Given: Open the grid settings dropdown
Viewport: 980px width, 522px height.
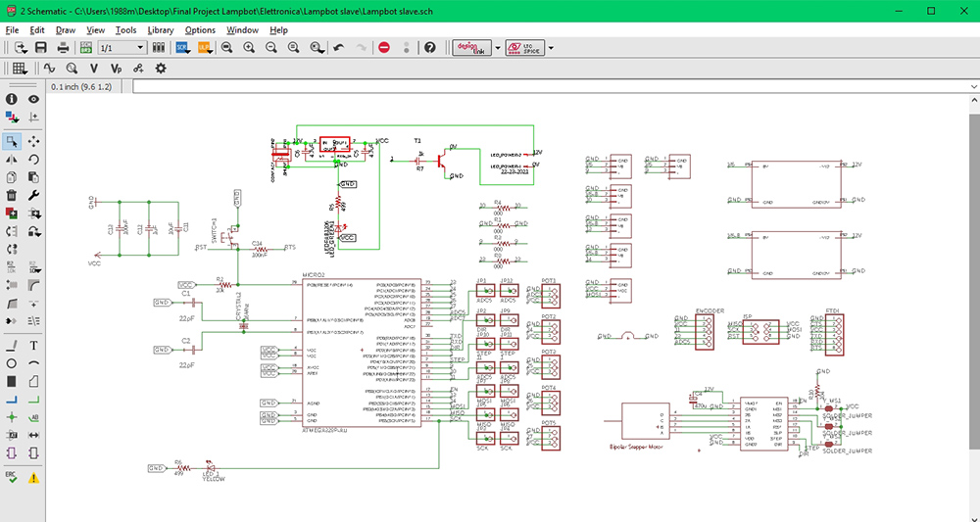Looking at the screenshot, I should click(x=20, y=68).
